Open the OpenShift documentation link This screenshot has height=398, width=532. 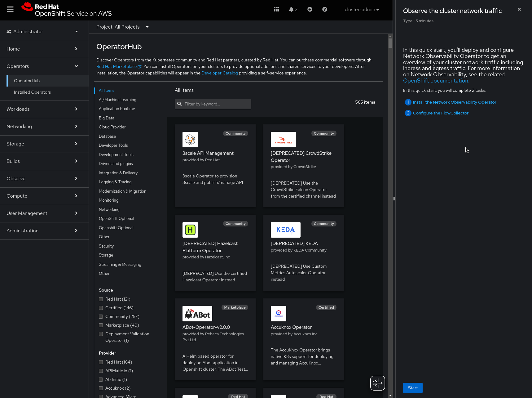[x=436, y=81]
